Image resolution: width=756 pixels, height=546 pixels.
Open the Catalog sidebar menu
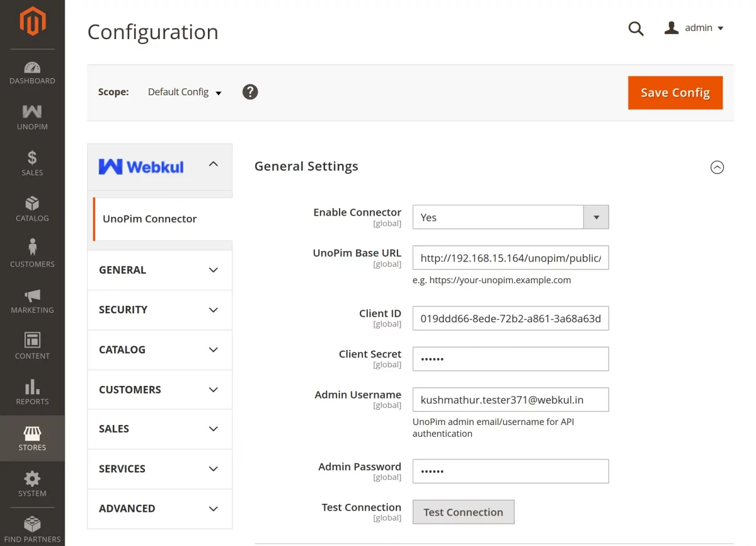pos(32,209)
